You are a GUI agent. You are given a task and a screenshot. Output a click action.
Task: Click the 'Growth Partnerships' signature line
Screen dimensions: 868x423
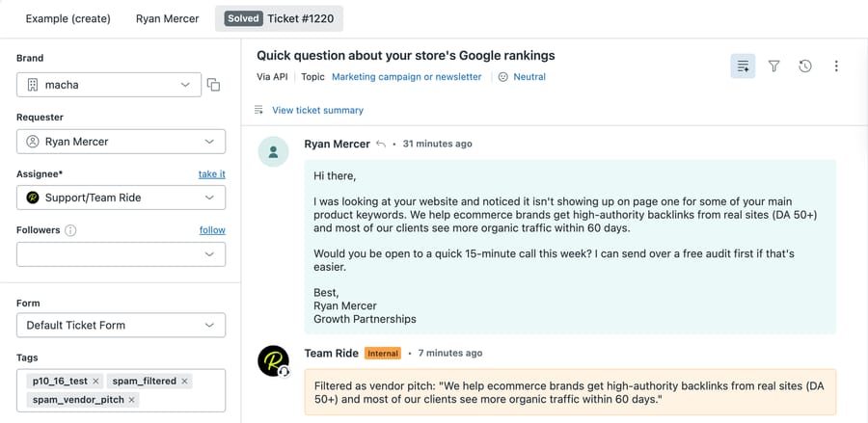coord(365,319)
